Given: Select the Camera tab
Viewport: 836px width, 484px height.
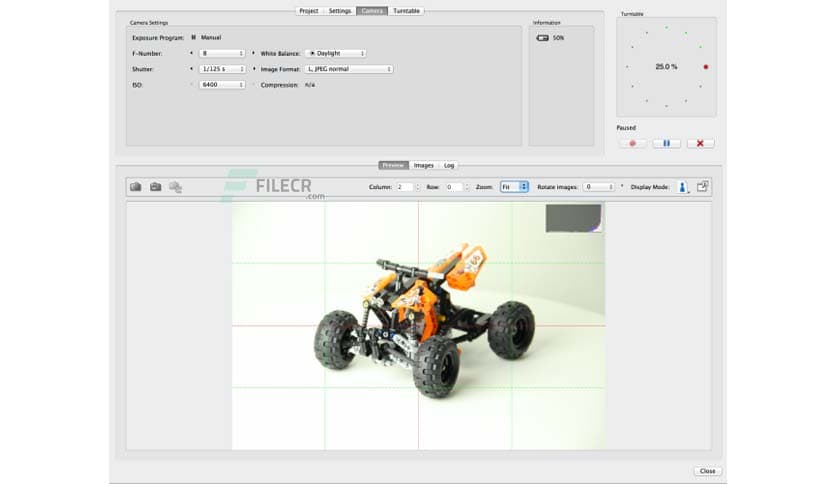Looking at the screenshot, I should [x=372, y=11].
